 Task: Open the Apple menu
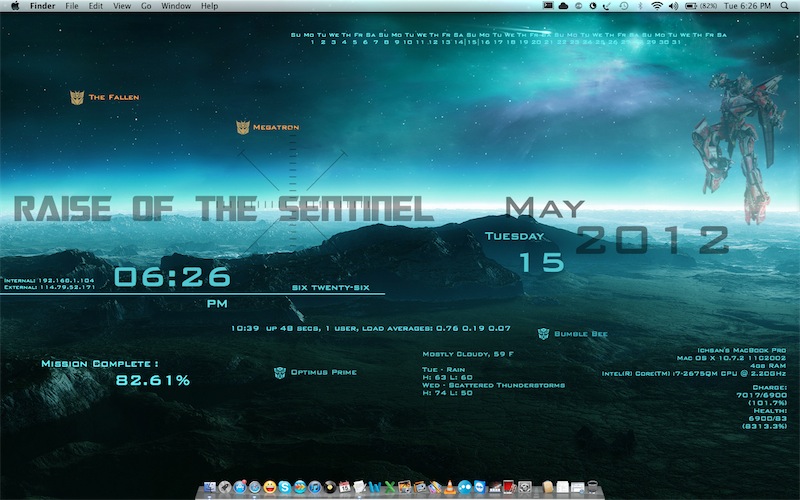tap(15, 6)
